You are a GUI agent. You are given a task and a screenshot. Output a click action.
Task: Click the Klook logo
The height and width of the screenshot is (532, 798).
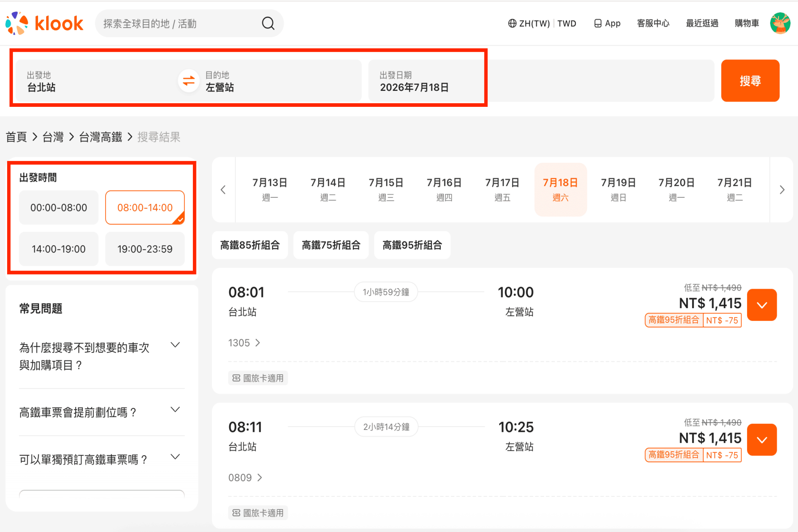(x=44, y=23)
